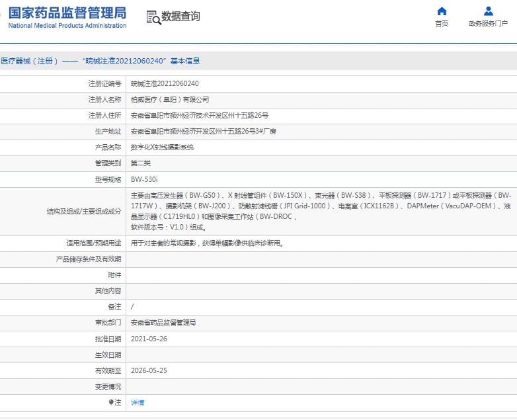
Task: Open the 首页 home icon
Action: 442,11
